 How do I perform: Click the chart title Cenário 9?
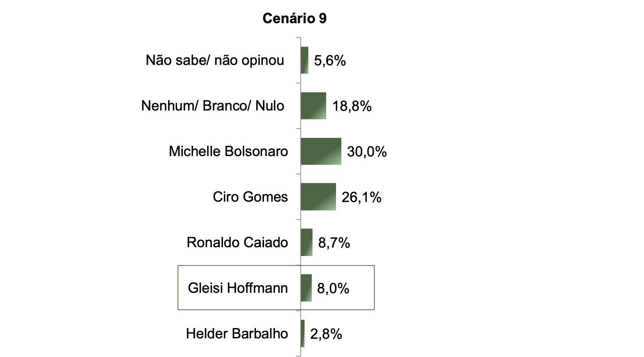click(294, 18)
